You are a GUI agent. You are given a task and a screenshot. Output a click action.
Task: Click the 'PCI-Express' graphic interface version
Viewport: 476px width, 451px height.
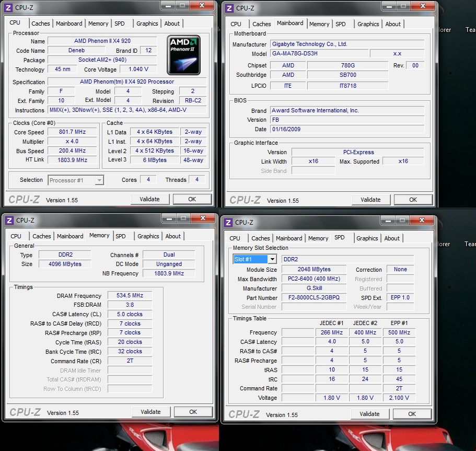[358, 152]
